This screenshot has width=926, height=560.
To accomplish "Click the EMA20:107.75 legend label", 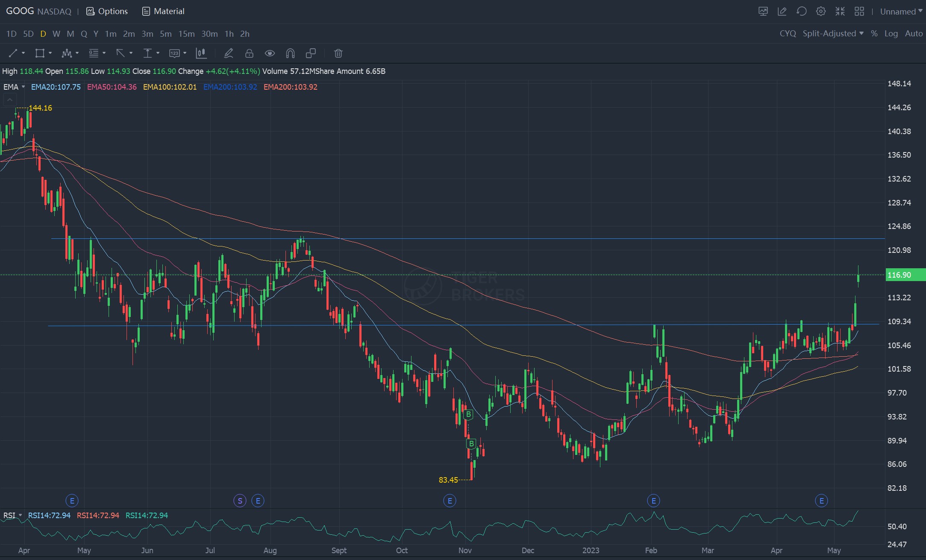I will pos(56,87).
